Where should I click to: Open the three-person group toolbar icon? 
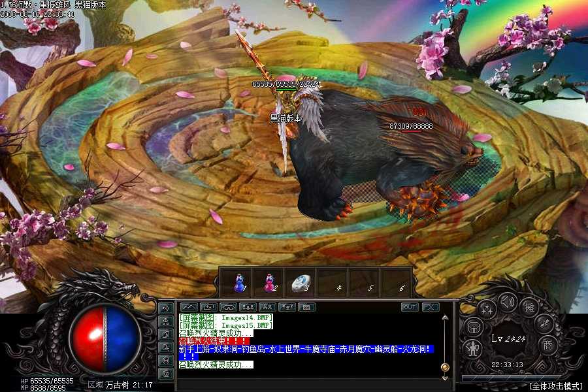[248, 307]
